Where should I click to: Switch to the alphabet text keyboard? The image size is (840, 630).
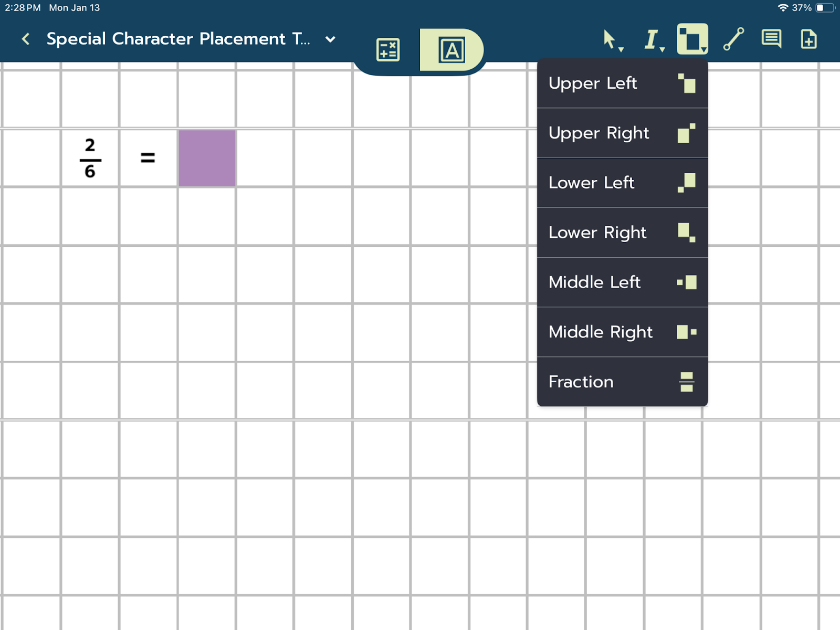tap(451, 50)
